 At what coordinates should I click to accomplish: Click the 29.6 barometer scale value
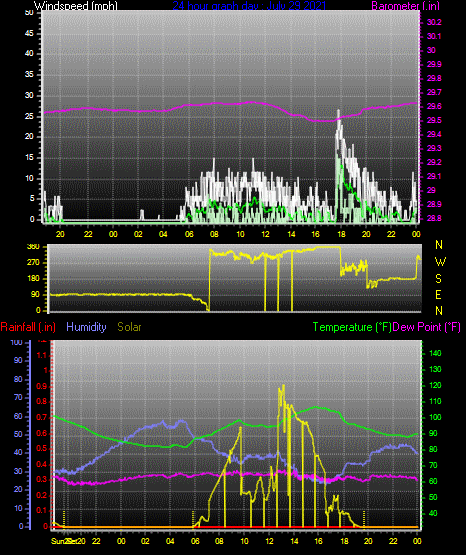tap(434, 107)
